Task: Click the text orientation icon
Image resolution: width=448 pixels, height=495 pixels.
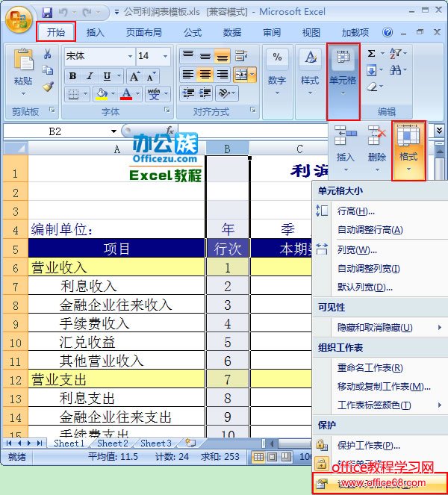Action: (x=224, y=93)
